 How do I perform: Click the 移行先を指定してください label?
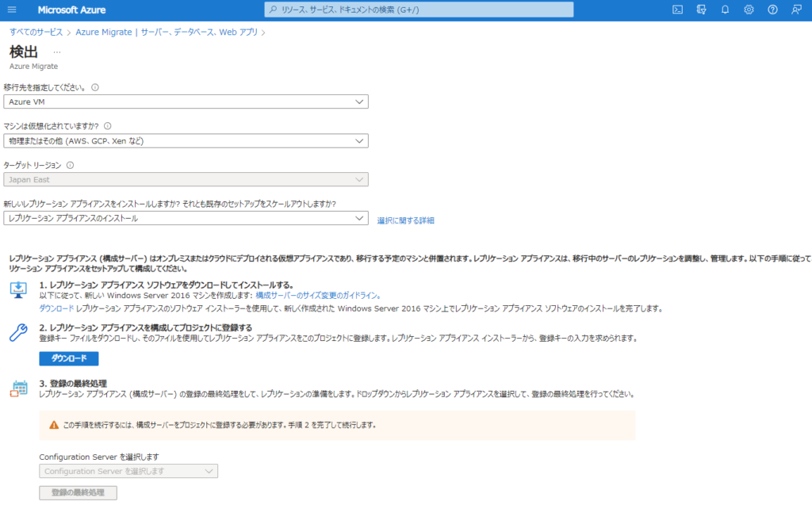[45, 87]
